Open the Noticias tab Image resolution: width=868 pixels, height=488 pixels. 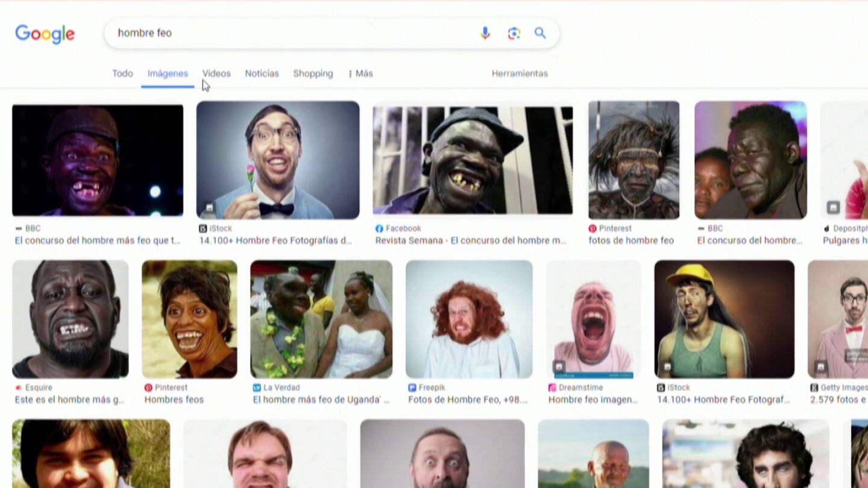262,74
